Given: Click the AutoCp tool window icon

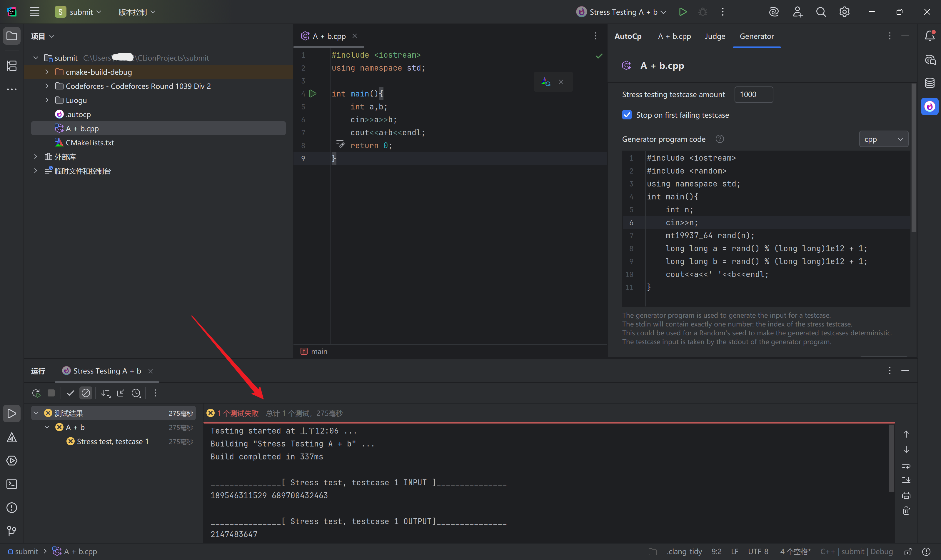Looking at the screenshot, I should pos(929,107).
